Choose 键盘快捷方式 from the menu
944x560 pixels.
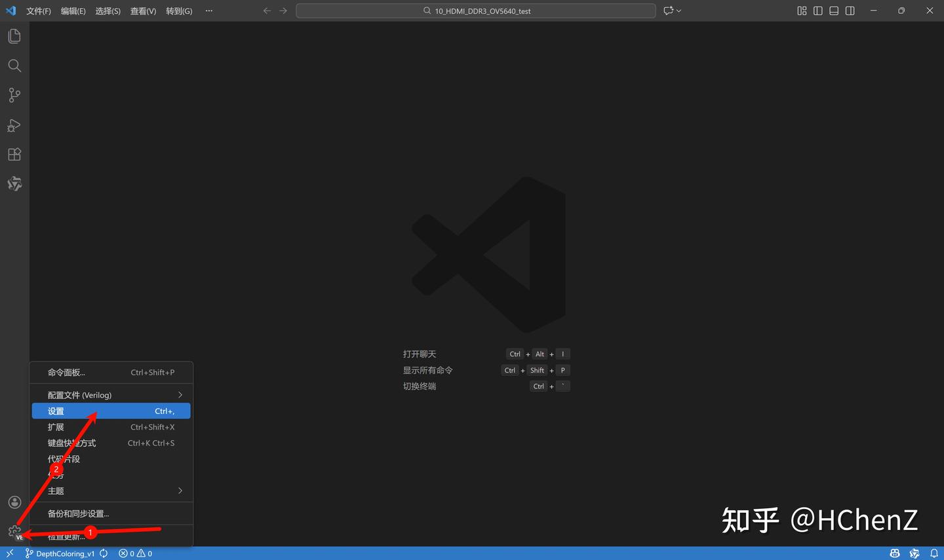(x=111, y=443)
